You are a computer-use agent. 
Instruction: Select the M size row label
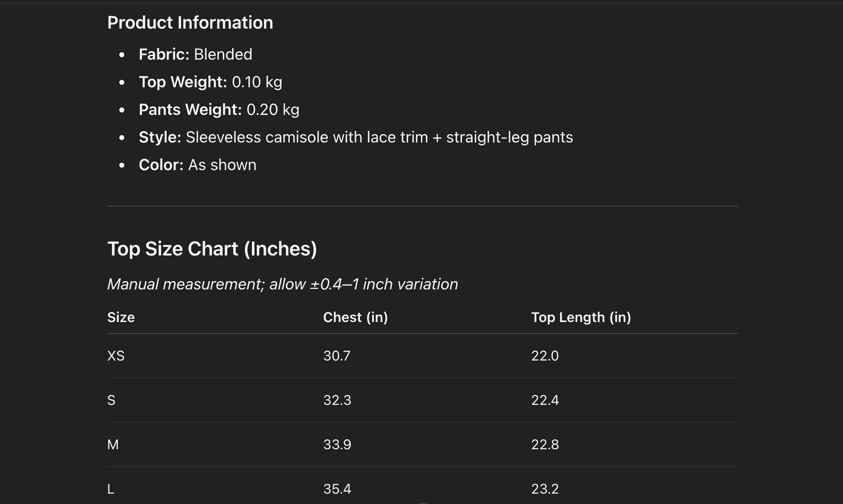pyautogui.click(x=113, y=444)
